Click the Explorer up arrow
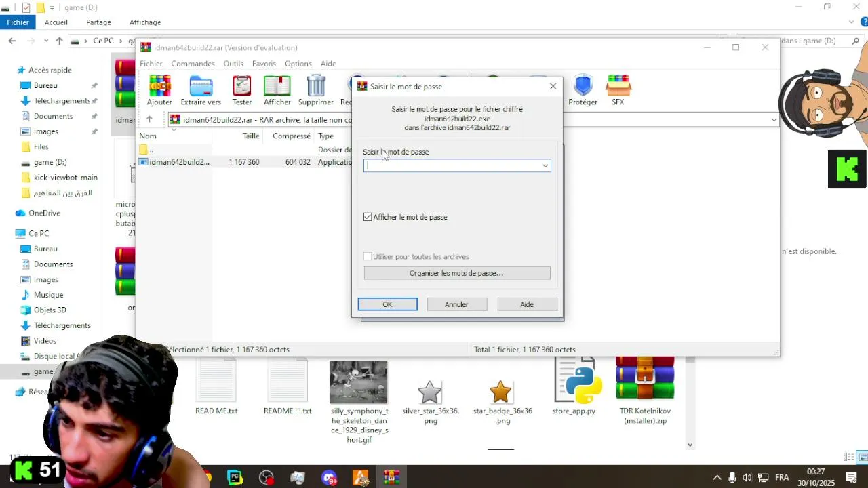Screen dimensions: 868x488 point(59,41)
